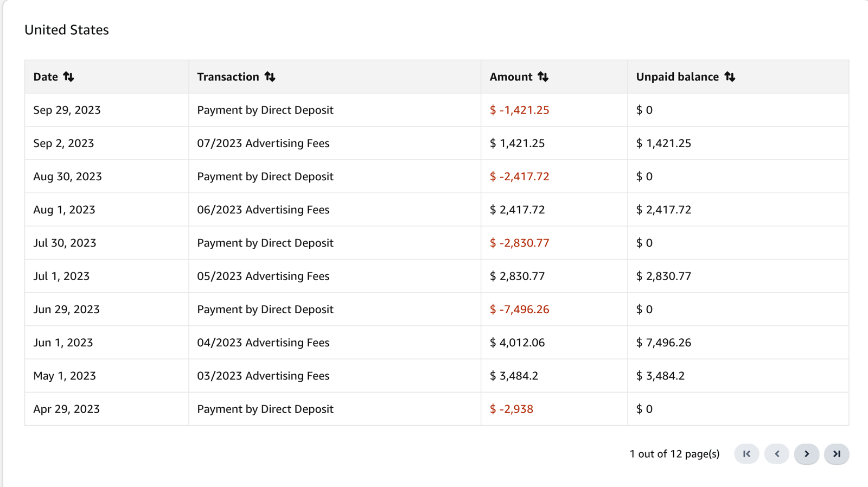Click the Amount column header label
The height and width of the screenshot is (487, 868).
tap(511, 77)
